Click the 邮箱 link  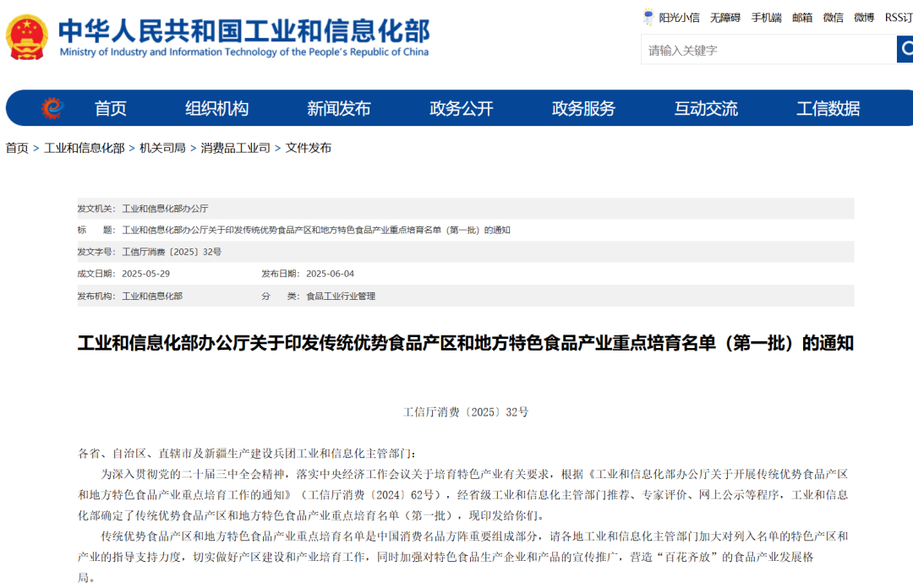[802, 18]
